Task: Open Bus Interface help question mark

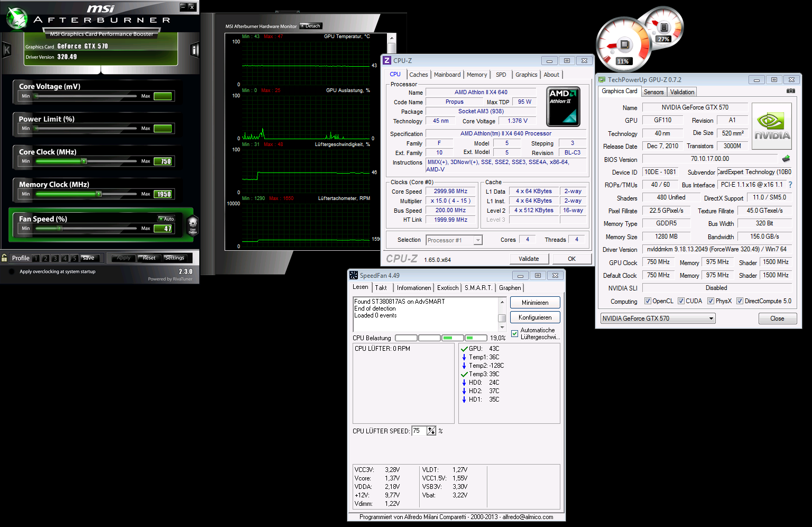Action: click(790, 185)
